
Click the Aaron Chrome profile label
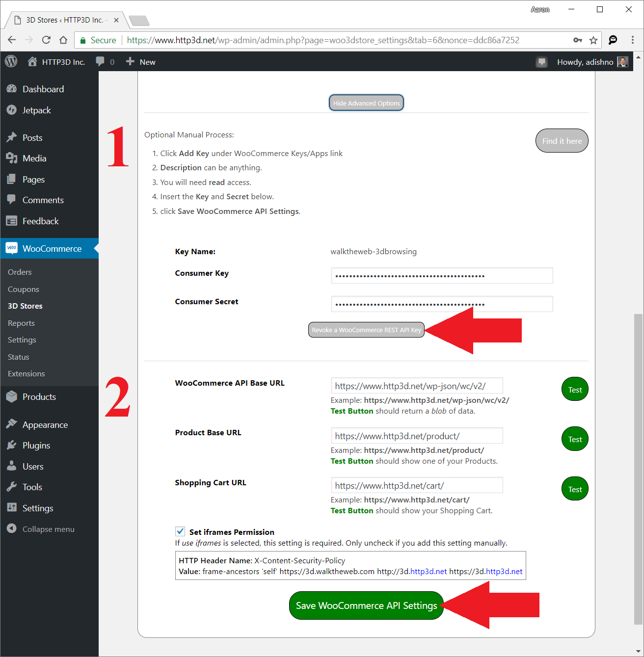coord(540,9)
